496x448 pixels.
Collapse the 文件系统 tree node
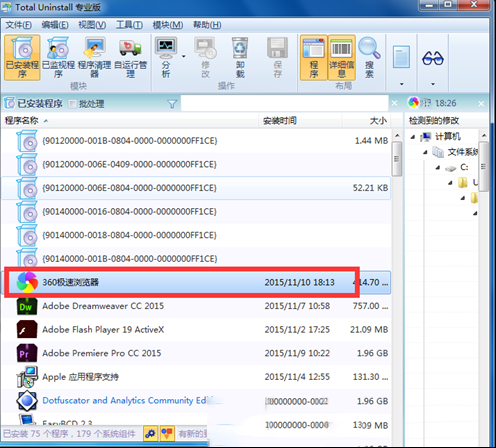point(425,152)
